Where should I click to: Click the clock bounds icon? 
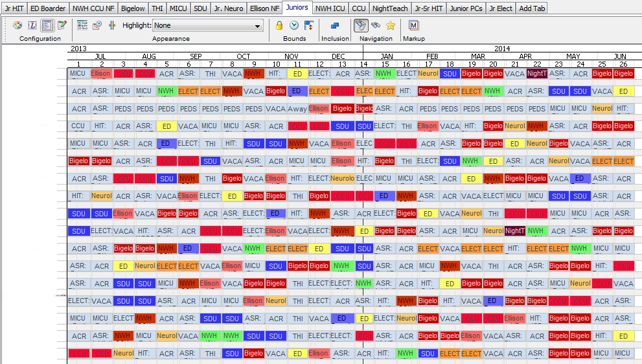click(x=294, y=25)
